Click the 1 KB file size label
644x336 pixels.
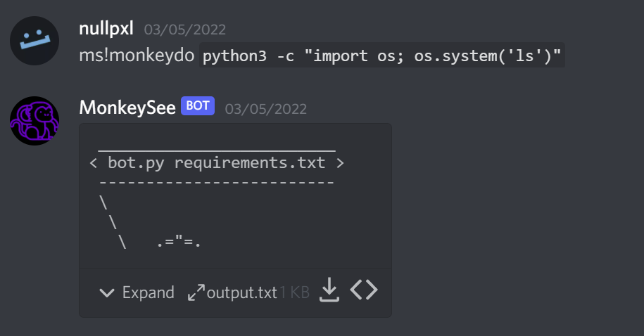(x=294, y=292)
